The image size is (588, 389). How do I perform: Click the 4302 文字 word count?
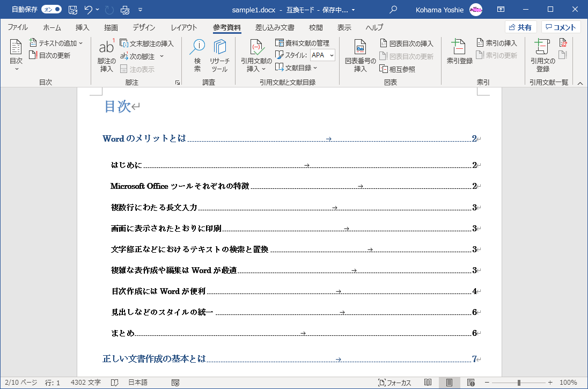85,383
